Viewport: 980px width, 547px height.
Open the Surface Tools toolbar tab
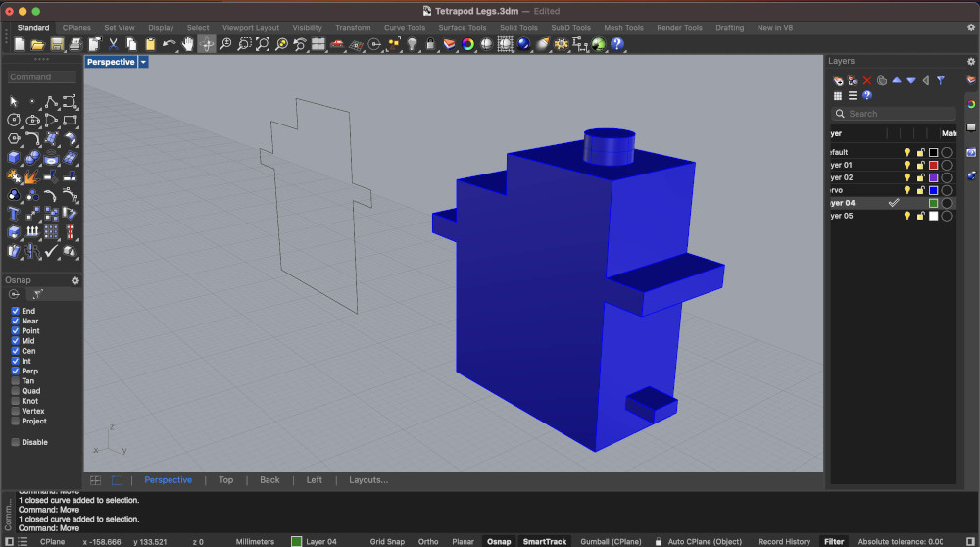(x=462, y=28)
